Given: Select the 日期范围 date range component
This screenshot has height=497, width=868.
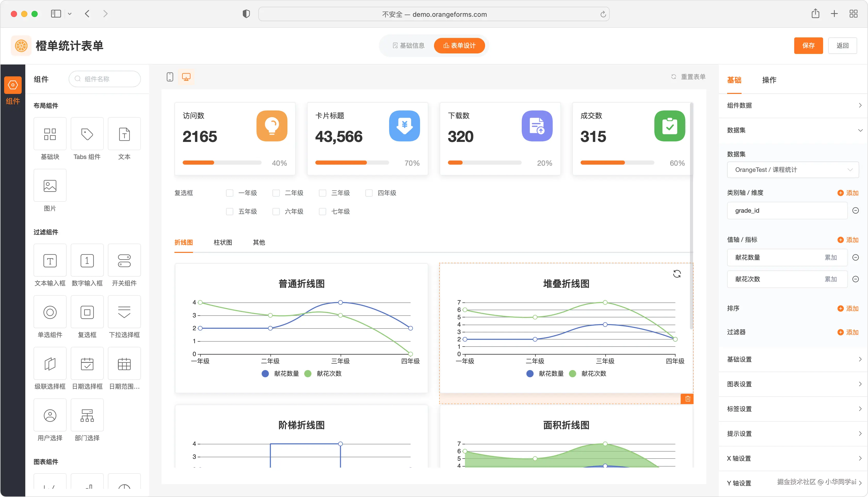Looking at the screenshot, I should 124,364.
